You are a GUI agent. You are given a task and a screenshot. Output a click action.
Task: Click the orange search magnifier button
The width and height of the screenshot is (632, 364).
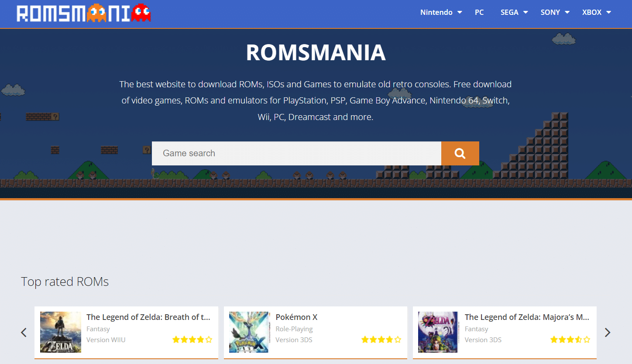click(x=460, y=153)
